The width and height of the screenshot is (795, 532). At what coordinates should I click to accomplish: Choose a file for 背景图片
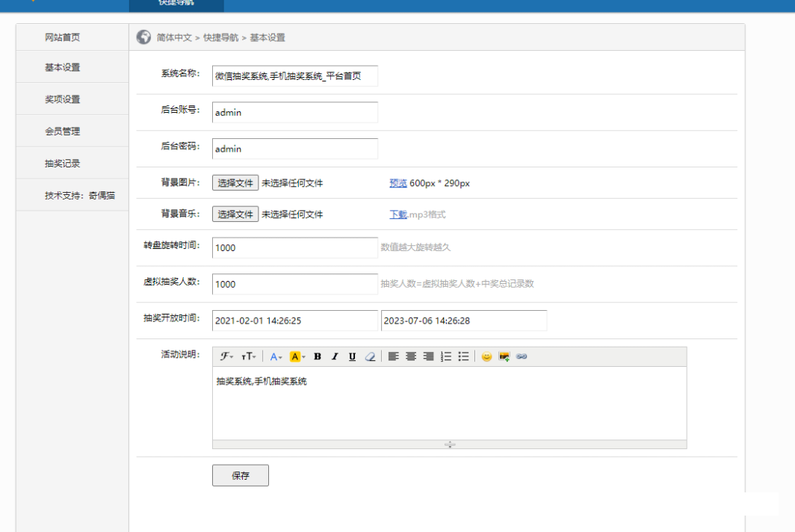pyautogui.click(x=235, y=183)
